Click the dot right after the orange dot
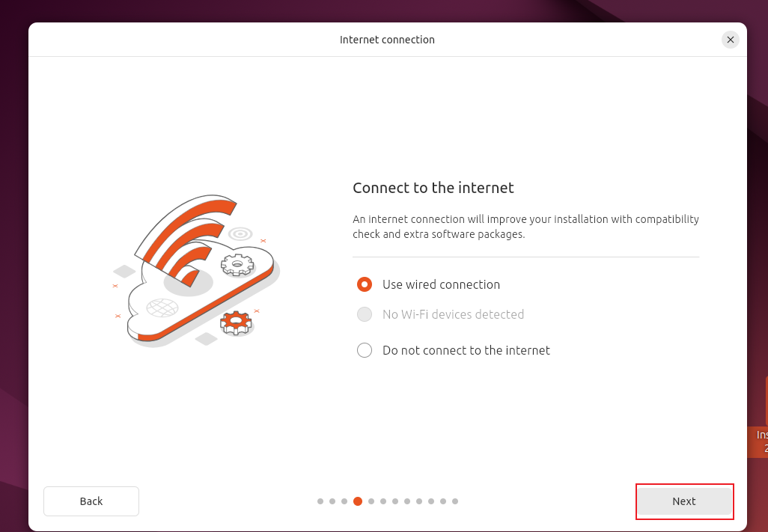 pos(371,501)
